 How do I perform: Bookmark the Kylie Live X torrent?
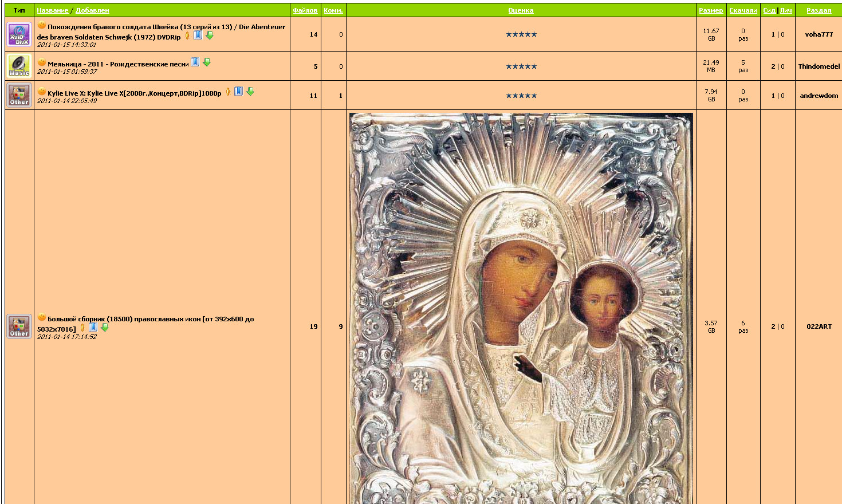pyautogui.click(x=238, y=92)
